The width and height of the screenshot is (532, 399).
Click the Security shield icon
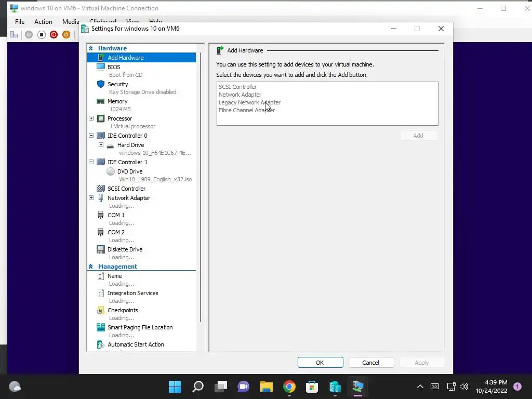(101, 84)
